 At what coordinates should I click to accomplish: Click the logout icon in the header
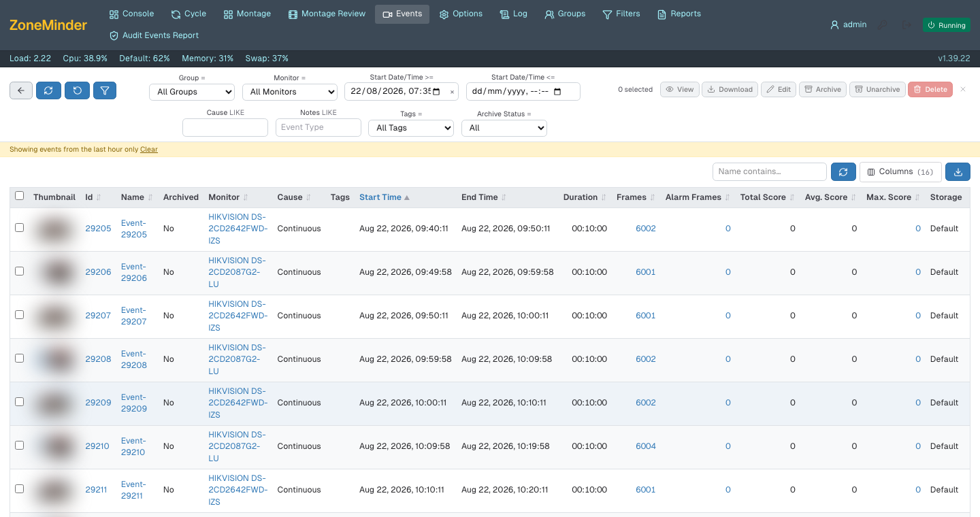(x=906, y=25)
